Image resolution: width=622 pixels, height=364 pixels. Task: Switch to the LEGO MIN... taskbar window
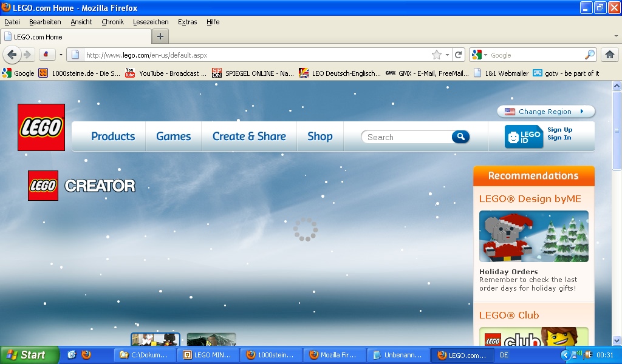tap(208, 356)
